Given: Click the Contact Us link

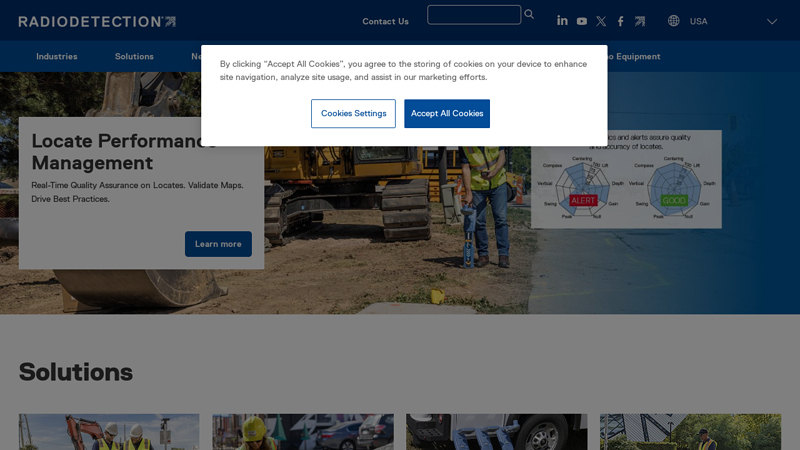Looking at the screenshot, I should tap(385, 21).
